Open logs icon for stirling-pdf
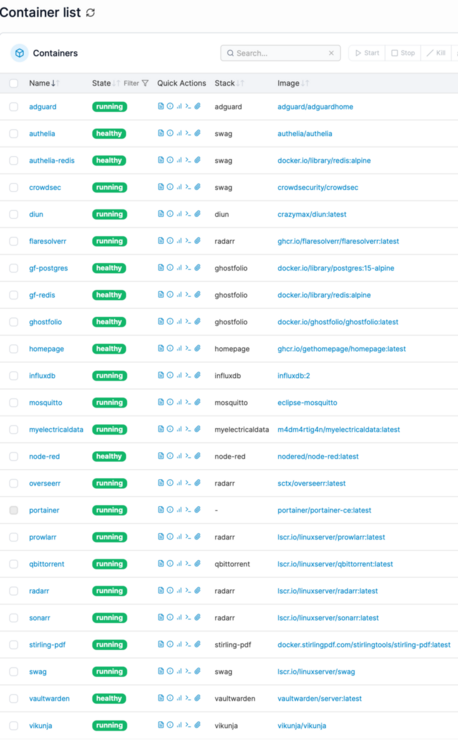 [161, 644]
